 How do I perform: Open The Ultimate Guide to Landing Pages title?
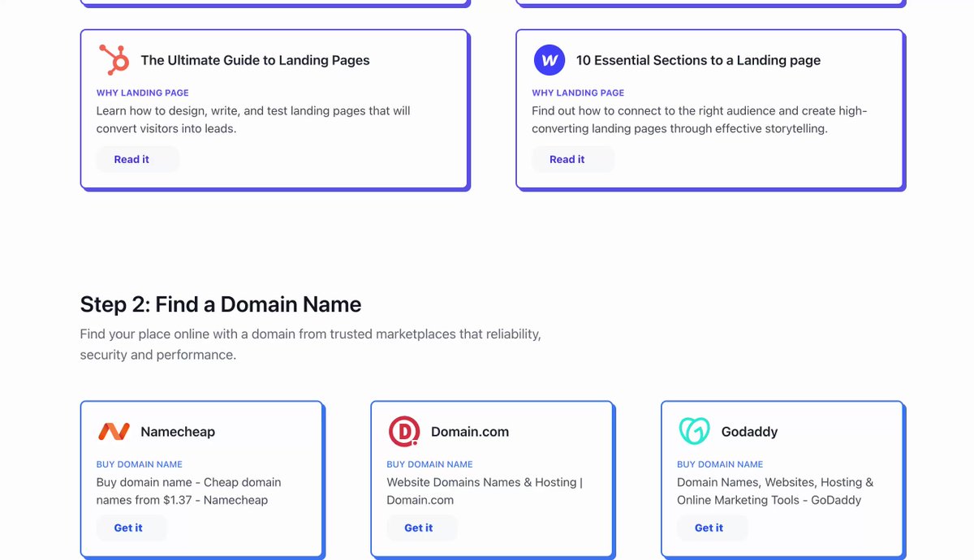pyautogui.click(x=255, y=60)
